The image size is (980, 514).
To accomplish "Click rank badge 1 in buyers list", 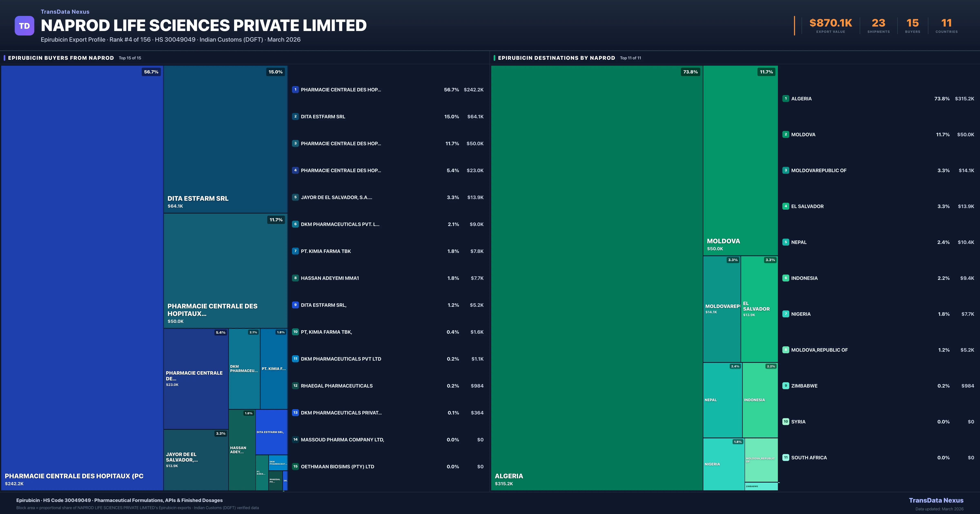I will pos(295,90).
